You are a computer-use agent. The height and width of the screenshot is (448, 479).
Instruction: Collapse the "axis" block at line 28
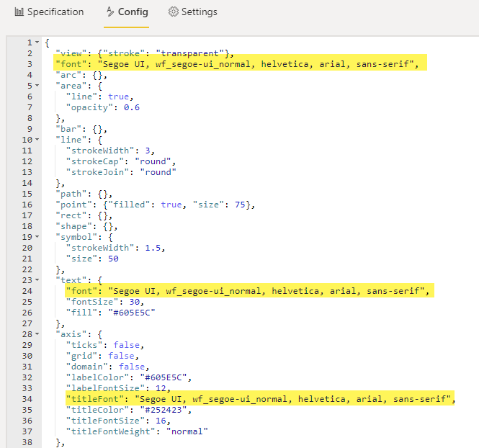pos(37,334)
